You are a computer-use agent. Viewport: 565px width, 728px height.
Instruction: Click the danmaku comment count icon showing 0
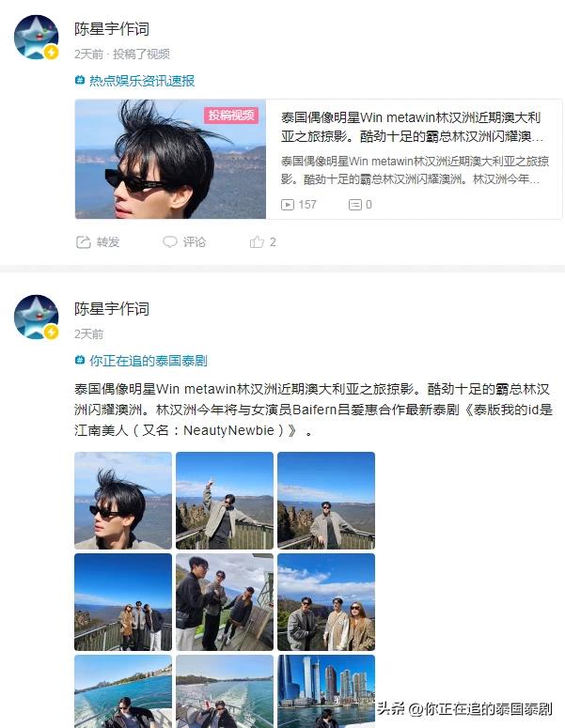355,205
